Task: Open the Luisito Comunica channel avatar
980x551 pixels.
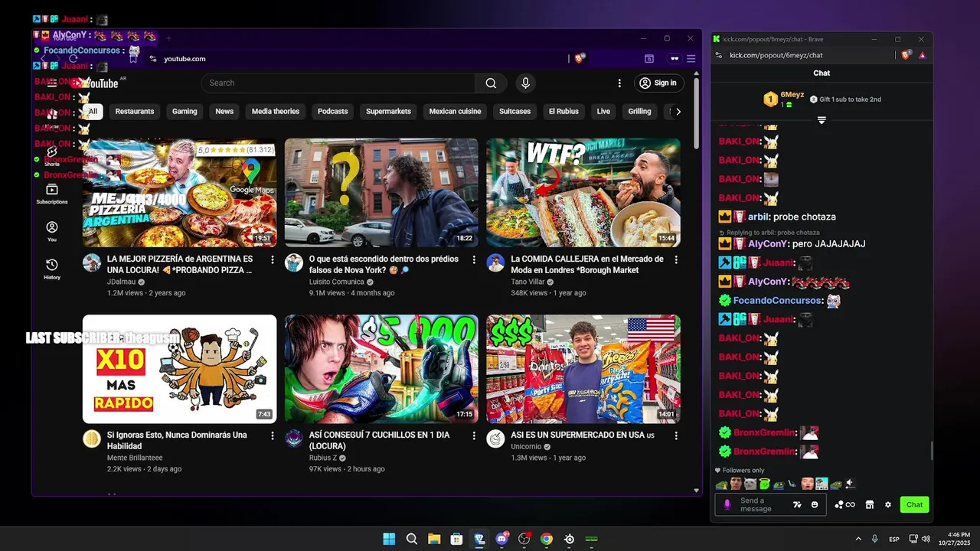Action: 294,262
